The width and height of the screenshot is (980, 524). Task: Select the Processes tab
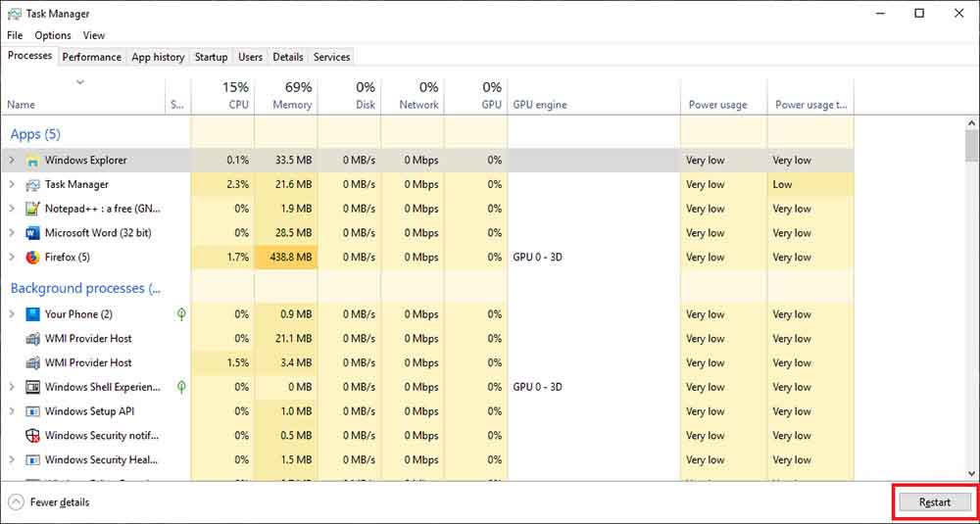pos(30,56)
